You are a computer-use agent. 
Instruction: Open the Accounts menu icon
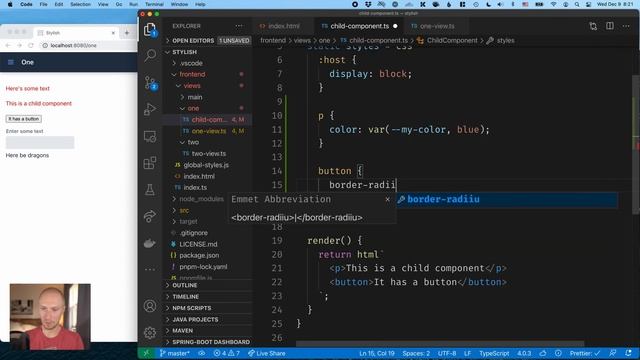point(150,306)
